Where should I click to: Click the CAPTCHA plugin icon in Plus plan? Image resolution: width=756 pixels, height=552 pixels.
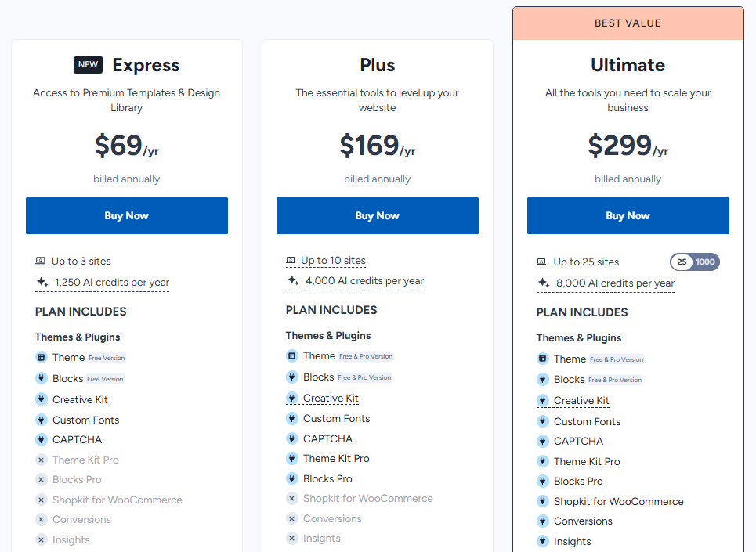pyautogui.click(x=292, y=438)
